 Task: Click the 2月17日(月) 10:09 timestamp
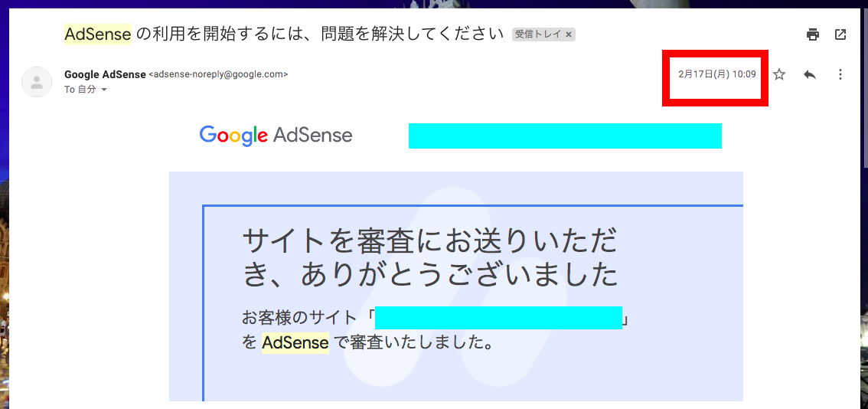pyautogui.click(x=717, y=74)
